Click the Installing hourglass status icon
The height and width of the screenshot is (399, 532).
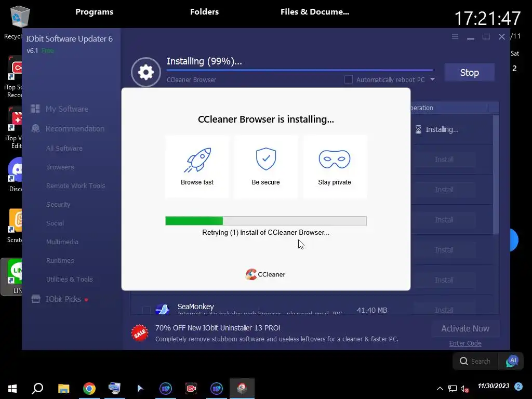click(418, 129)
